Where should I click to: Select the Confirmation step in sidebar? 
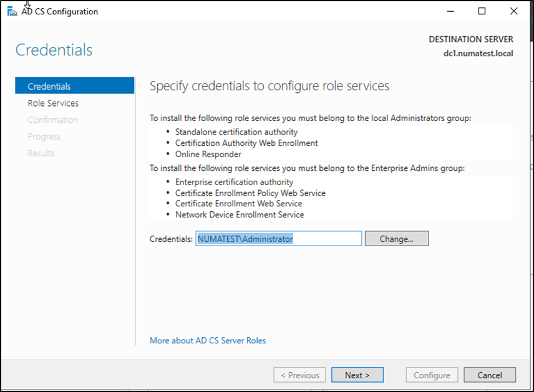coord(53,120)
